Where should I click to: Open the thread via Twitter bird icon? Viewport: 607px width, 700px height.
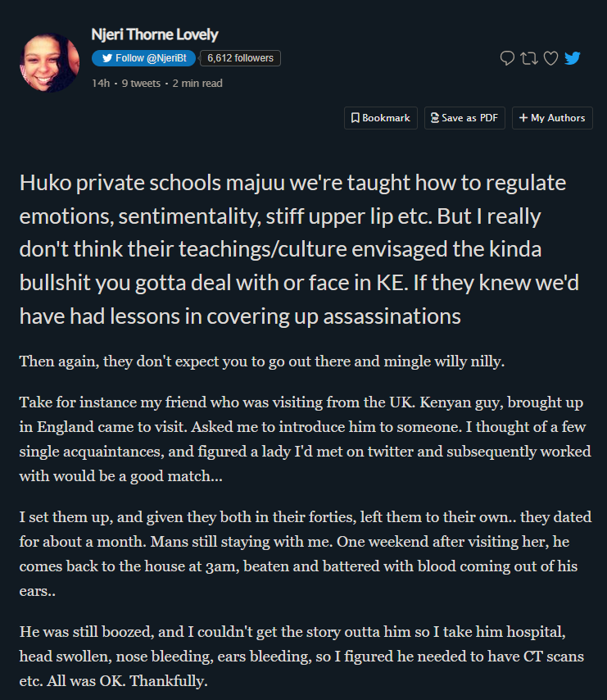pos(573,58)
